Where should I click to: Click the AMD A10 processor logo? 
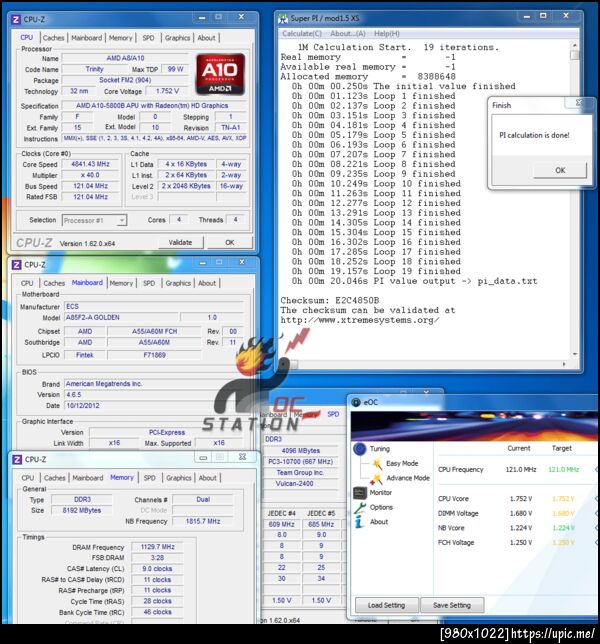220,74
